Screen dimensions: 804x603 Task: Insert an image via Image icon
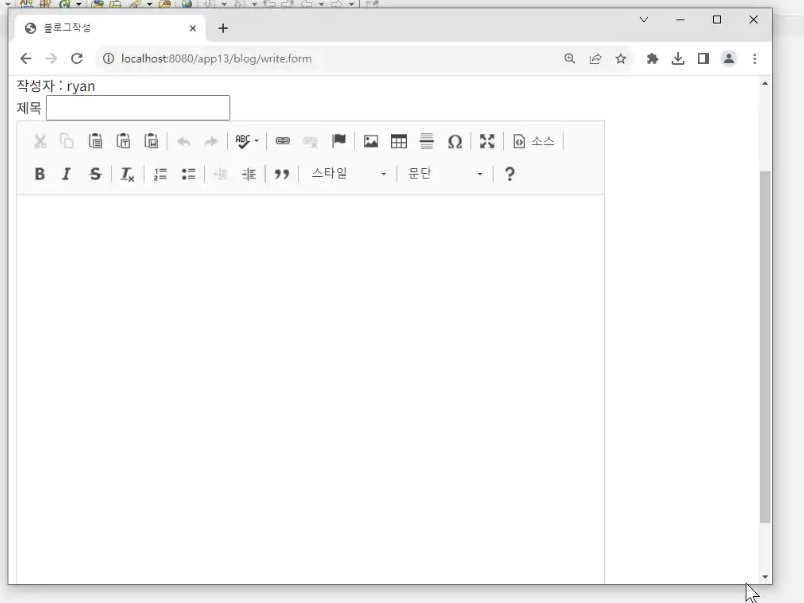tap(371, 141)
